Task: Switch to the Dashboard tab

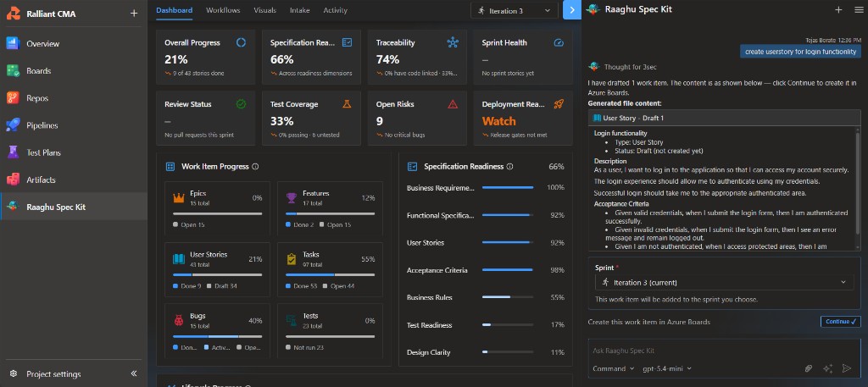Action: [175, 10]
